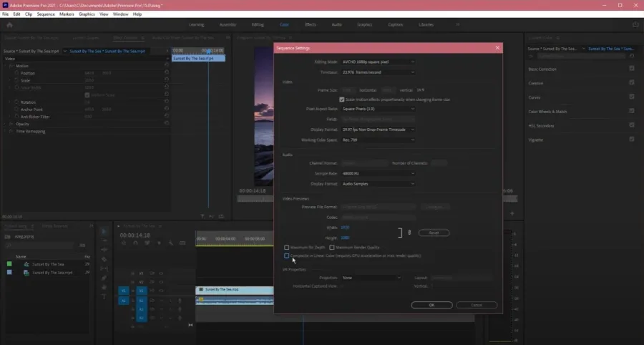Select the Slip tool
This screenshot has height=345, width=644.
click(104, 268)
